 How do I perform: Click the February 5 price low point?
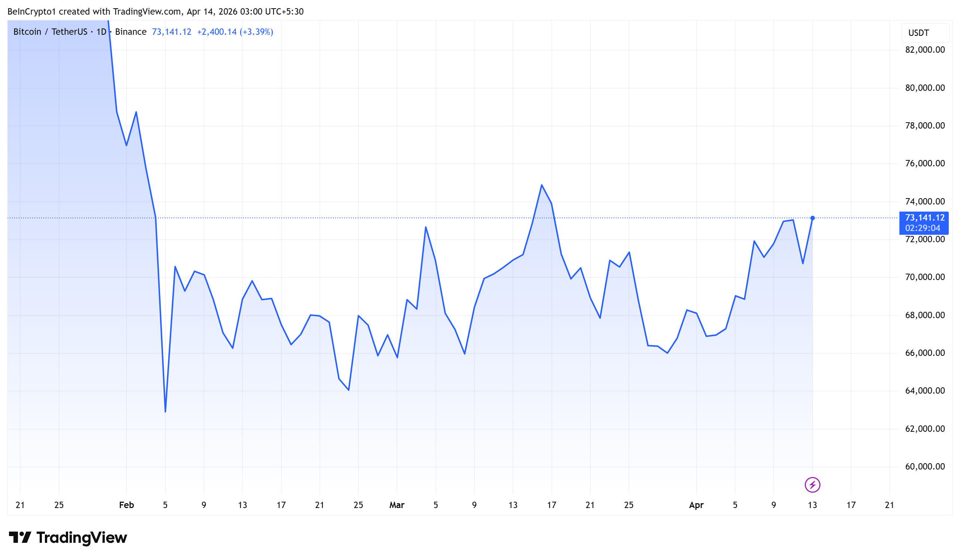165,412
